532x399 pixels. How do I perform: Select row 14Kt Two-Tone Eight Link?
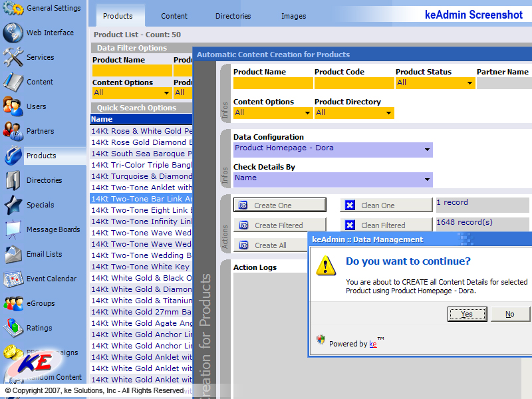click(142, 210)
